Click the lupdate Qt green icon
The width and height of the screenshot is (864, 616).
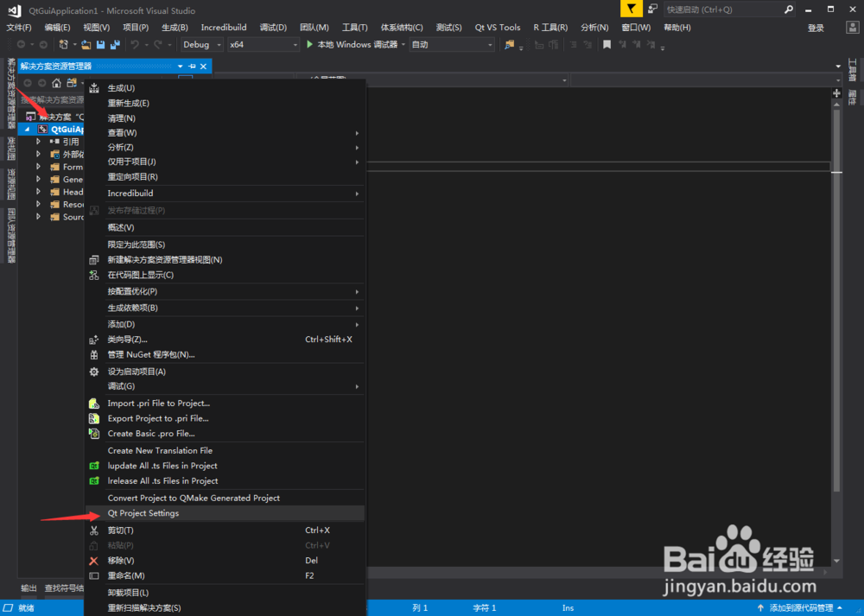(94, 466)
